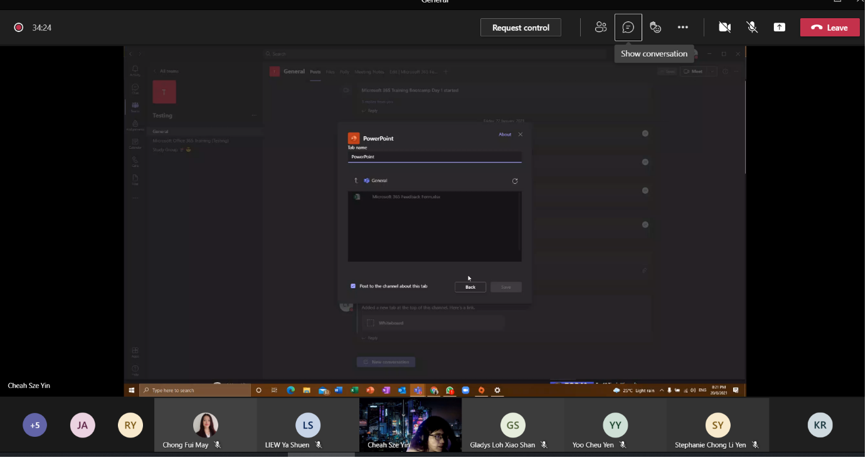The width and height of the screenshot is (868, 460).
Task: Open the raise hand reactions icon
Action: click(x=655, y=28)
